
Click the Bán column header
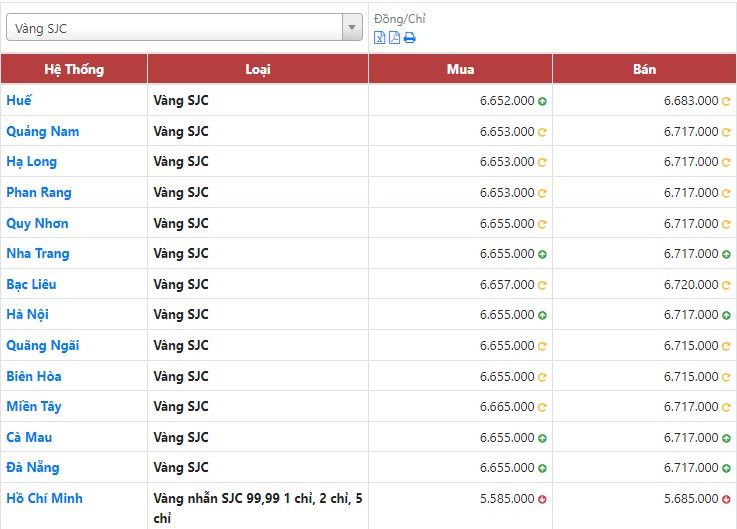(x=644, y=69)
